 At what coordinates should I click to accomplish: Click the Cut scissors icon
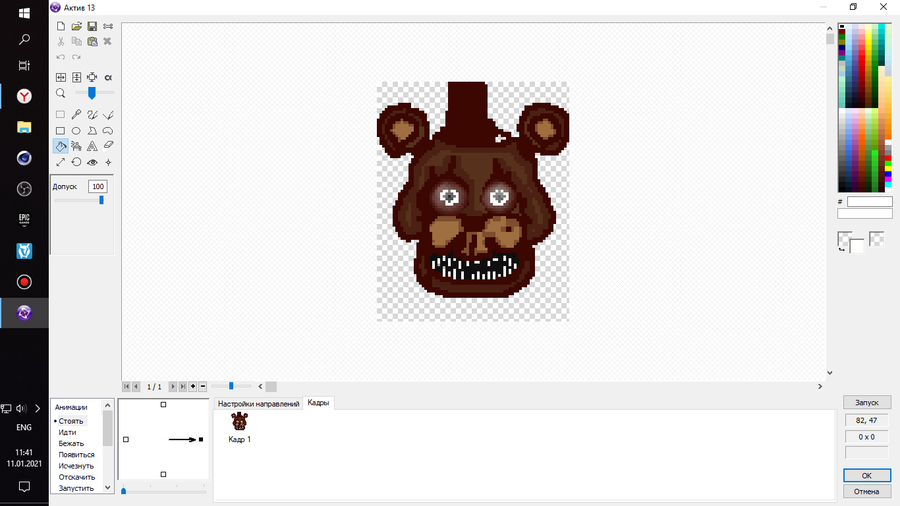click(x=60, y=41)
